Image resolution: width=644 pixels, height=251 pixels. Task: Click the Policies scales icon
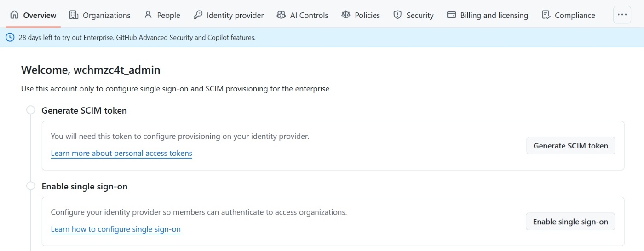pos(346,15)
